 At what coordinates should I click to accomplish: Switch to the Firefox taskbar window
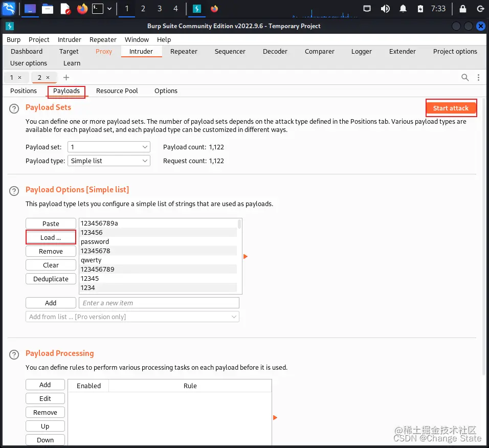[x=214, y=9]
